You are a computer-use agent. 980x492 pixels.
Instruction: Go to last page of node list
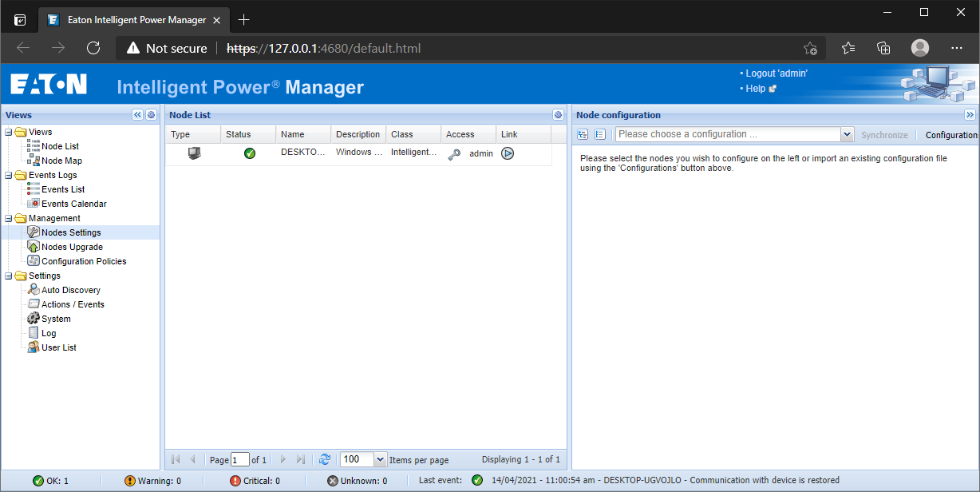(300, 459)
